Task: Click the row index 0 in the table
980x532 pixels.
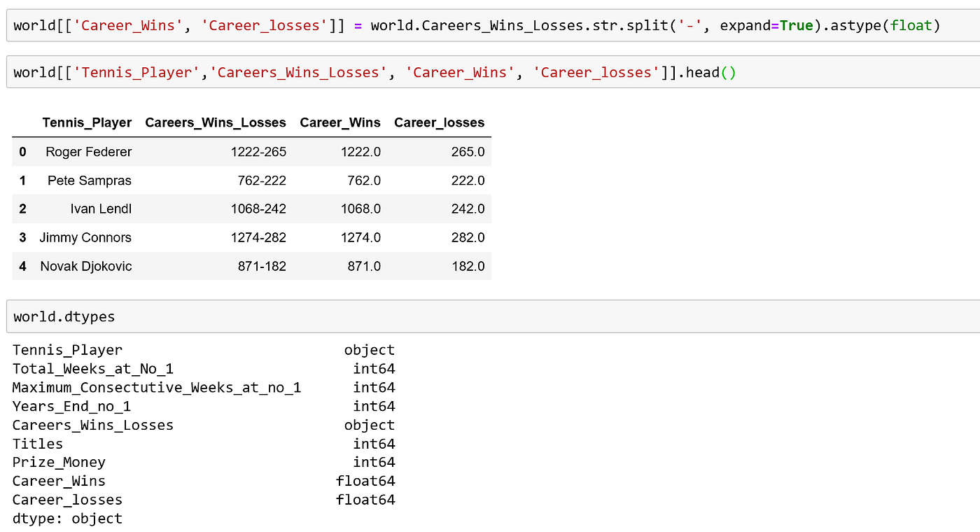Action: tap(22, 152)
